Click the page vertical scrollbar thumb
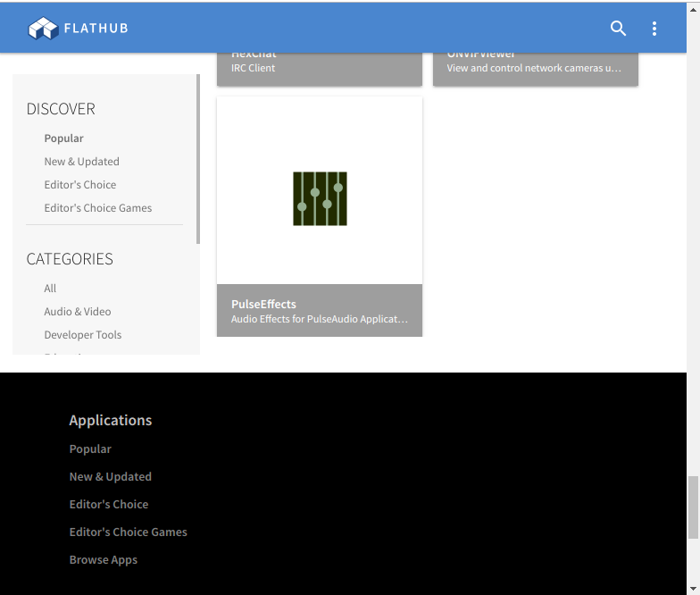The height and width of the screenshot is (595, 700). click(693, 507)
